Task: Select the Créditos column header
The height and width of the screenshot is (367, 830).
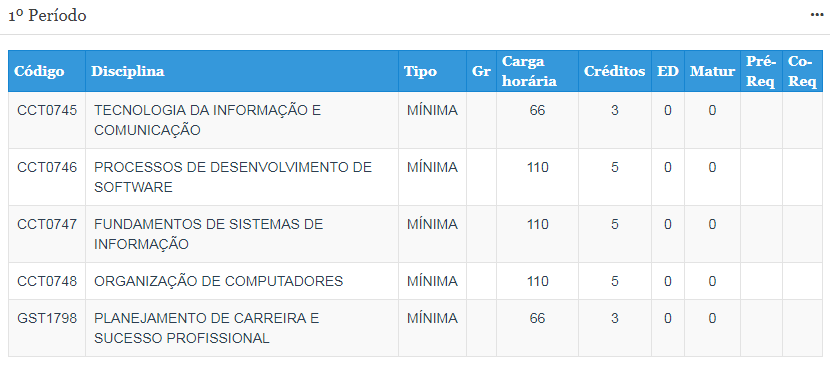Action: point(615,71)
